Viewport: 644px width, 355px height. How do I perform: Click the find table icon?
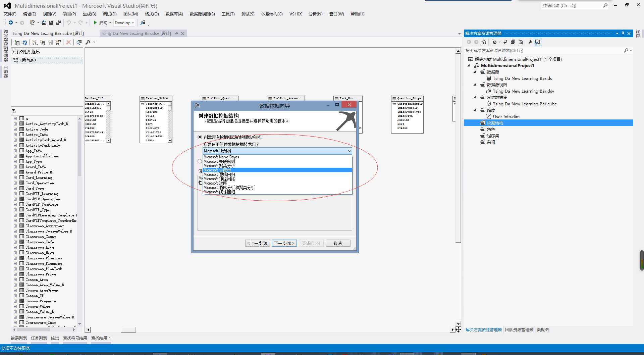(x=79, y=42)
